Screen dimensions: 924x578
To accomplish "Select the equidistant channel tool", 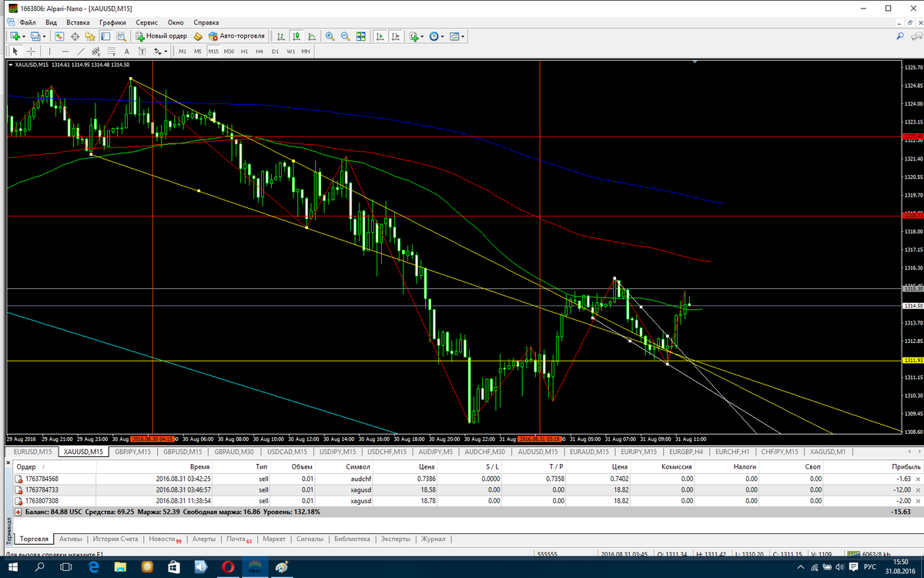I will click(x=95, y=51).
